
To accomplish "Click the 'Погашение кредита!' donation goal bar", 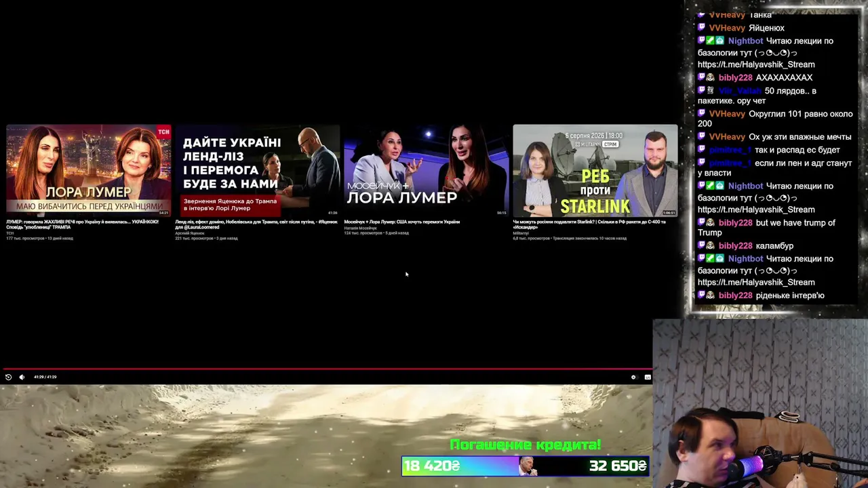I will [x=526, y=466].
